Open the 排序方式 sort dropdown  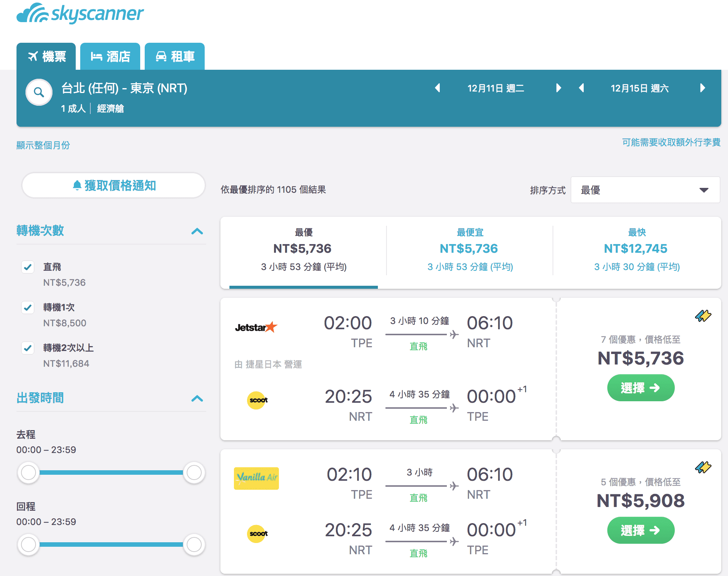point(645,190)
